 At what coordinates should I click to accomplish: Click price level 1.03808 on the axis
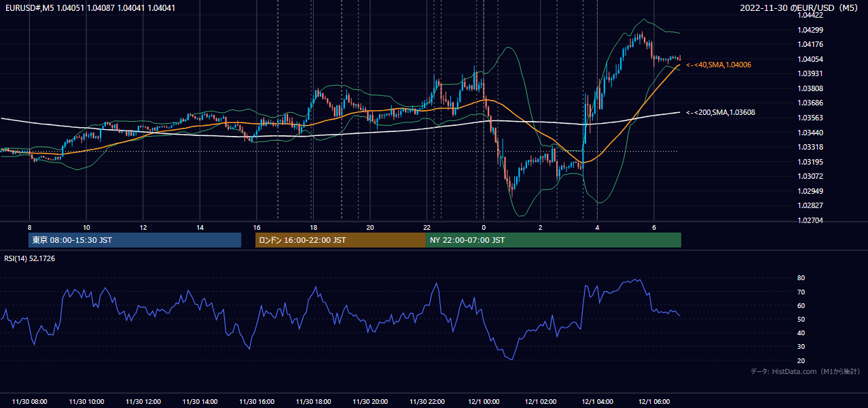click(x=810, y=88)
